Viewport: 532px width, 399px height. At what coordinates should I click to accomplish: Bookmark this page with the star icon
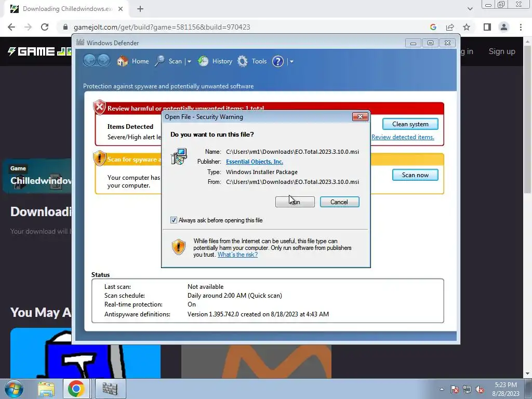pyautogui.click(x=467, y=27)
